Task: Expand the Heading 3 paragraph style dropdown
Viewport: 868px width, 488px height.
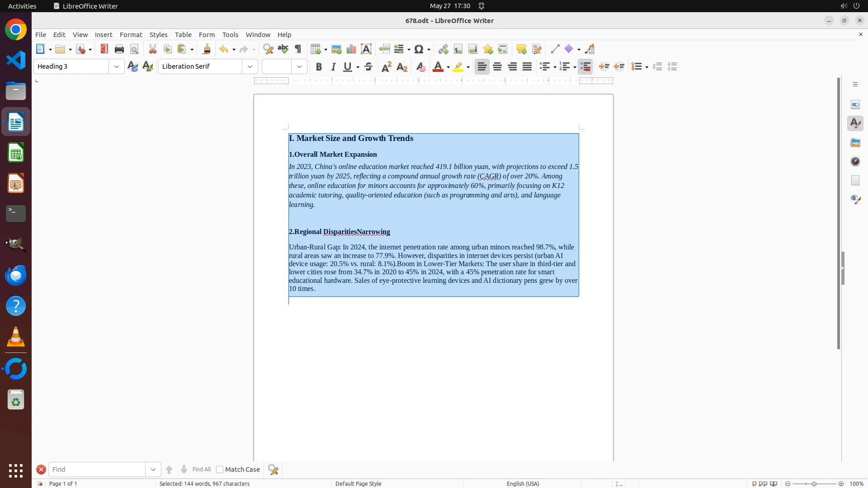Action: click(x=117, y=67)
